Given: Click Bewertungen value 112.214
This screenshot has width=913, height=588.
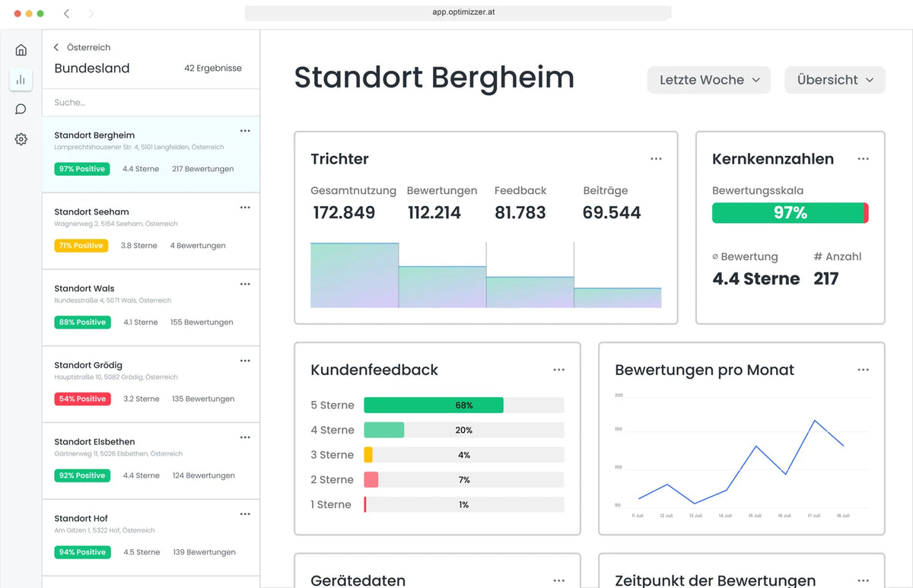Looking at the screenshot, I should click(x=434, y=213).
